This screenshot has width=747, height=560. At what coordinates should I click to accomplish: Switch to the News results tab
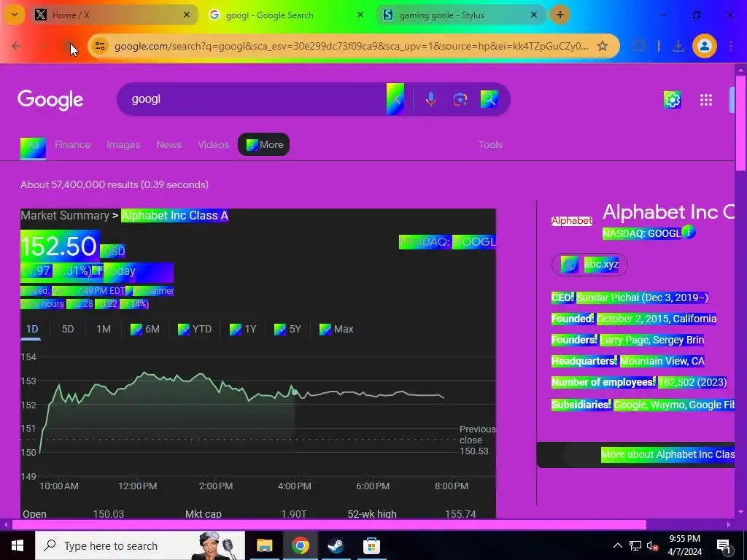[169, 145]
